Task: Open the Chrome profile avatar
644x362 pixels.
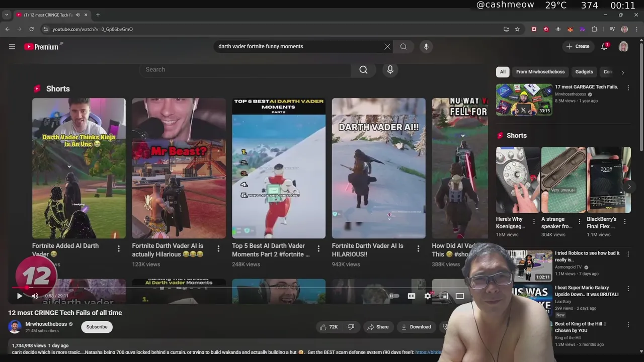Action: (x=624, y=29)
